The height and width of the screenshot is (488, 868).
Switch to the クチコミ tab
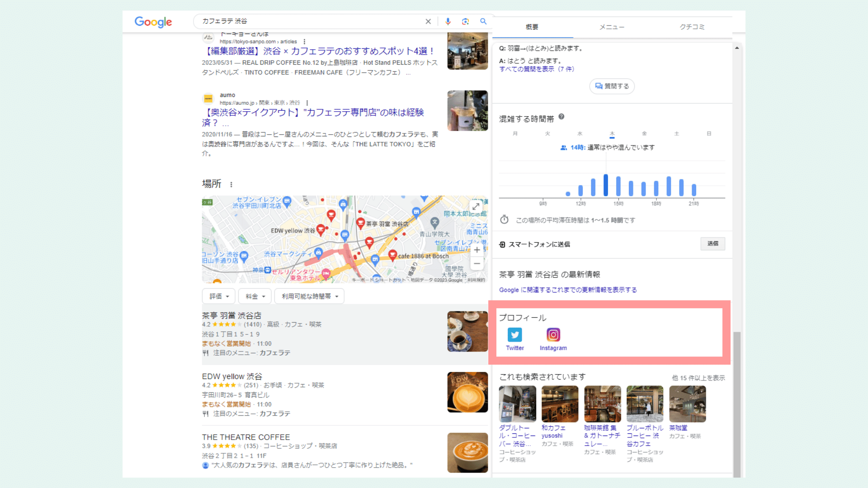692,27
